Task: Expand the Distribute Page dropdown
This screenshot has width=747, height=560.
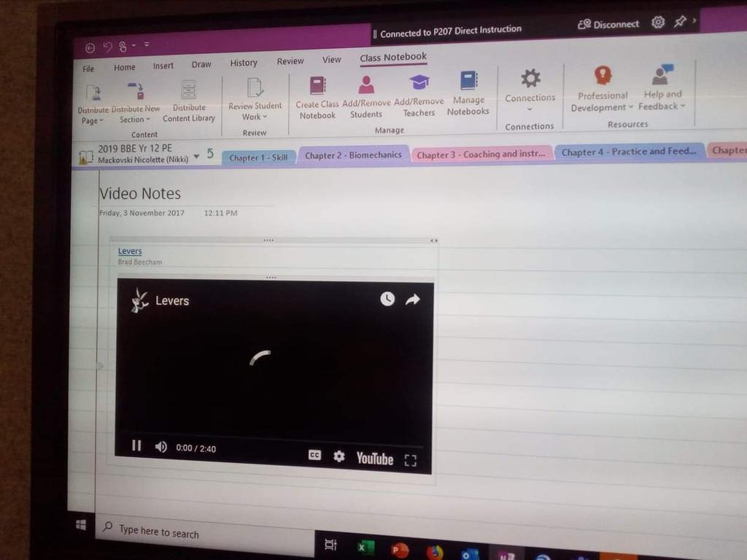Action: (101, 120)
